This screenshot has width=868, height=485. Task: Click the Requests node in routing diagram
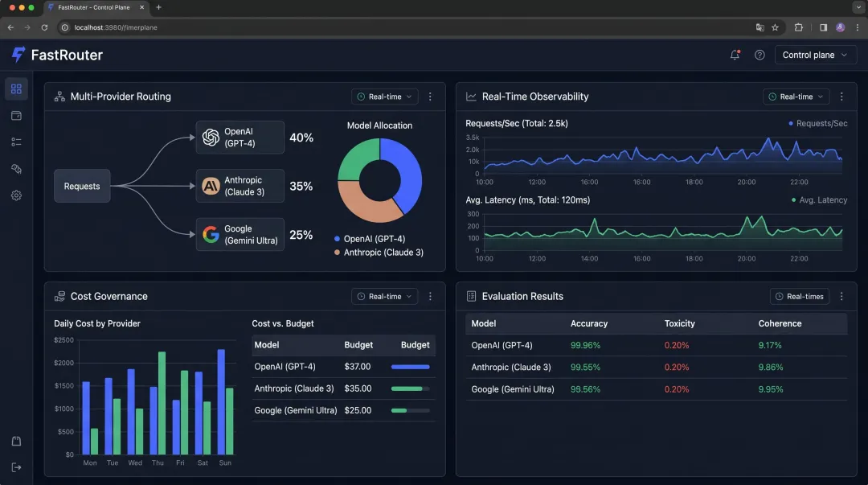(x=82, y=187)
